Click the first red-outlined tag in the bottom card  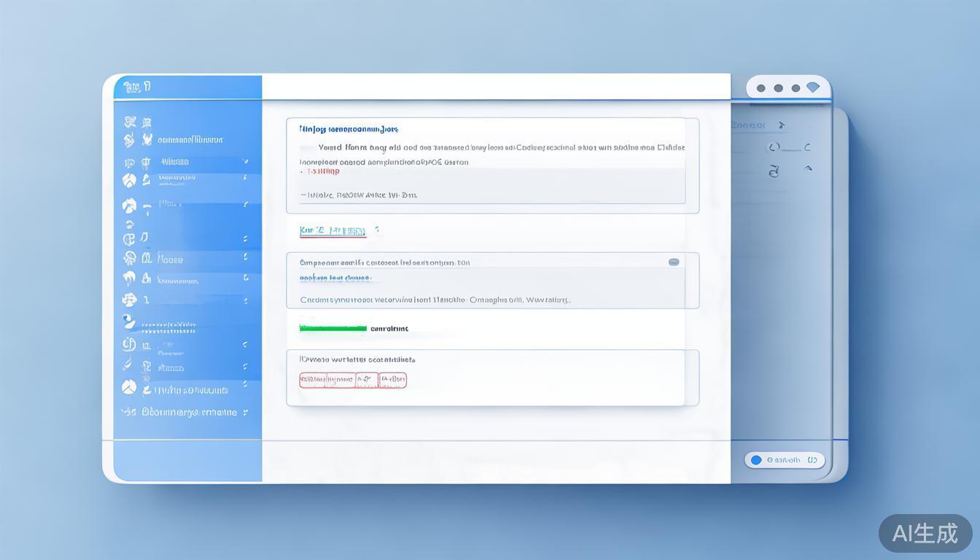(327, 380)
